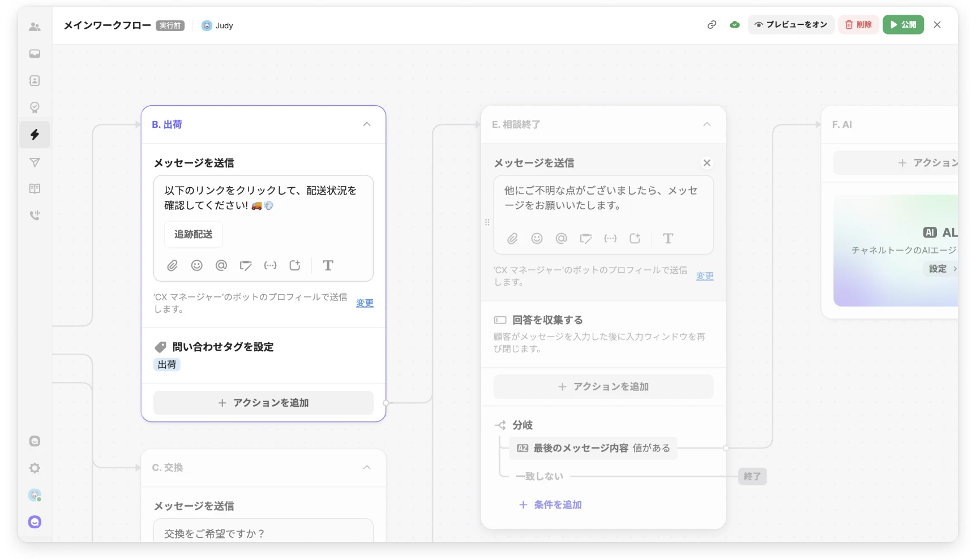Attach a file in the B.出荷 message editor

click(x=172, y=265)
